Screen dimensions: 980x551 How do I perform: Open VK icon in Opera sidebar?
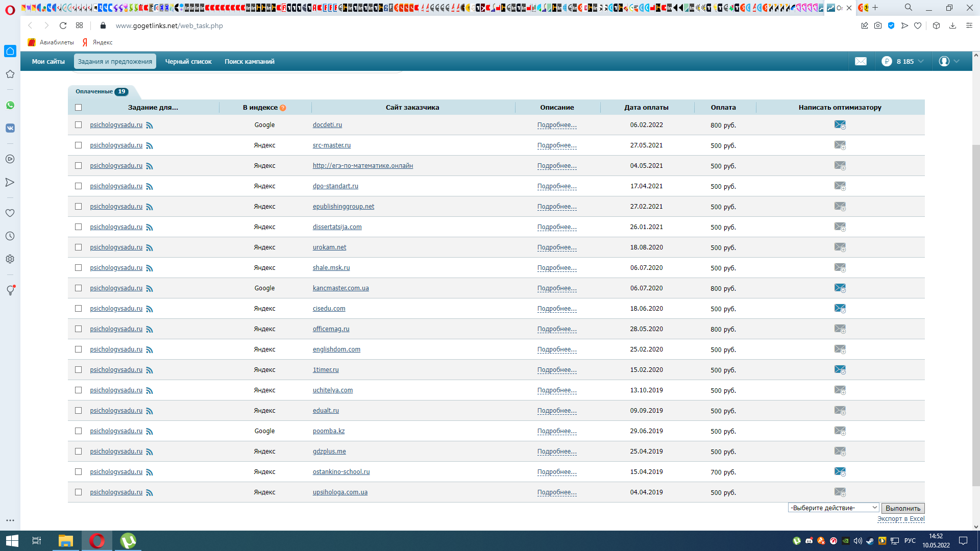(x=10, y=128)
